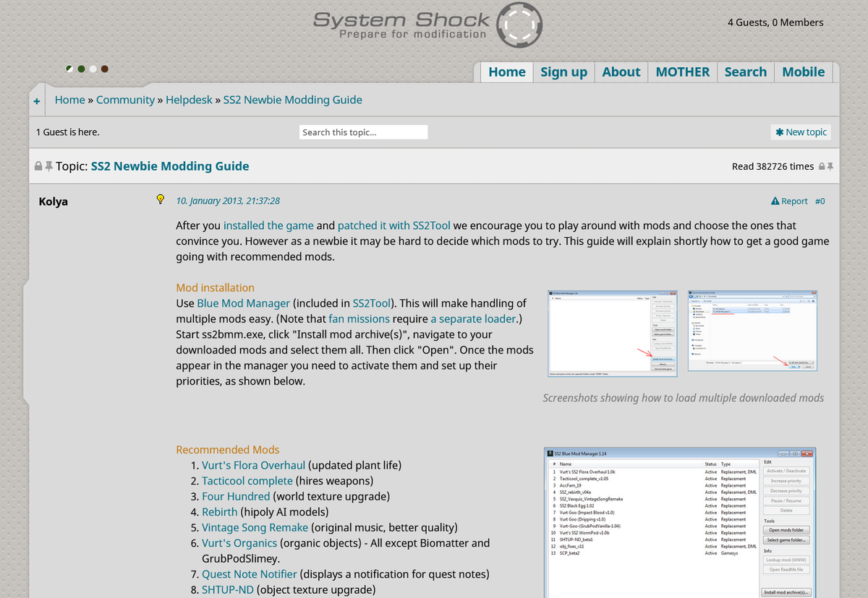This screenshot has height=598, width=868.
Task: Open the Vintage Song Remake link
Action: click(255, 527)
